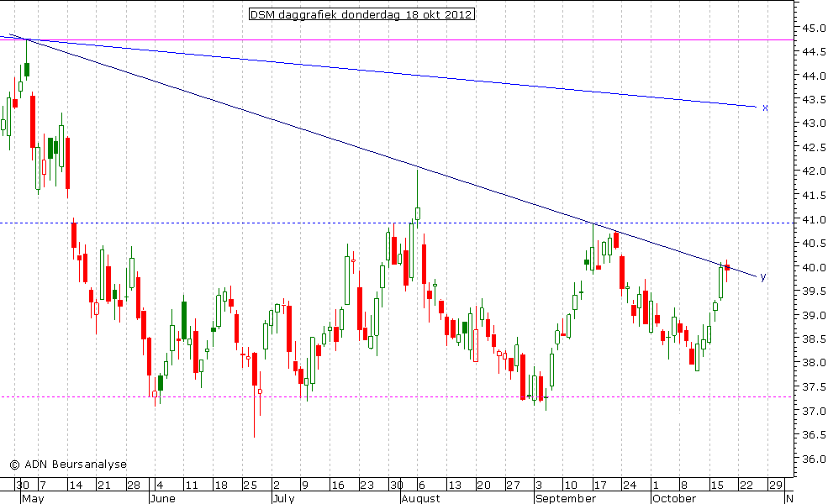Click date label 2 above July
The image size is (828, 504).
277,486
